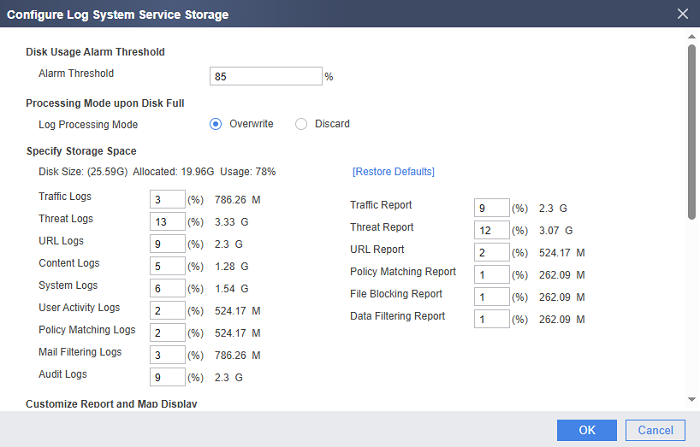Edit the Mail Filtering Logs percentage field
The image size is (700, 447).
point(167,354)
